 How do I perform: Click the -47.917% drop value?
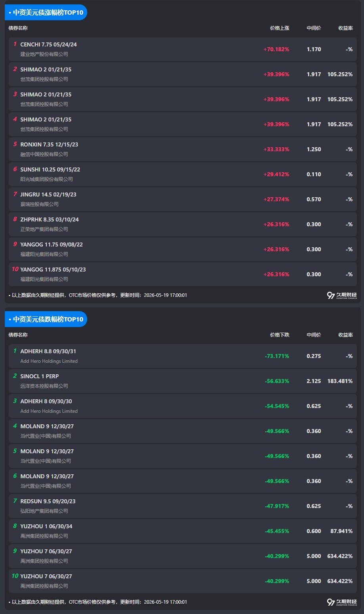tap(277, 506)
